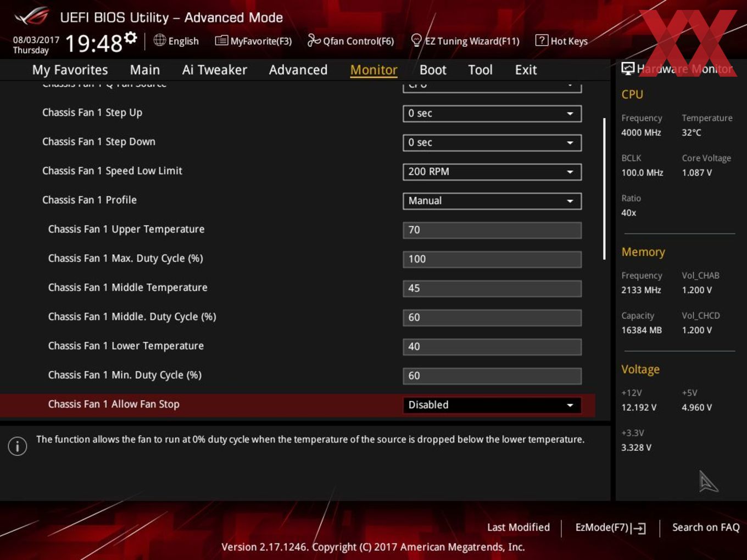
Task: Select the Chassis Fan 1 Step Up label
Action: tap(92, 113)
